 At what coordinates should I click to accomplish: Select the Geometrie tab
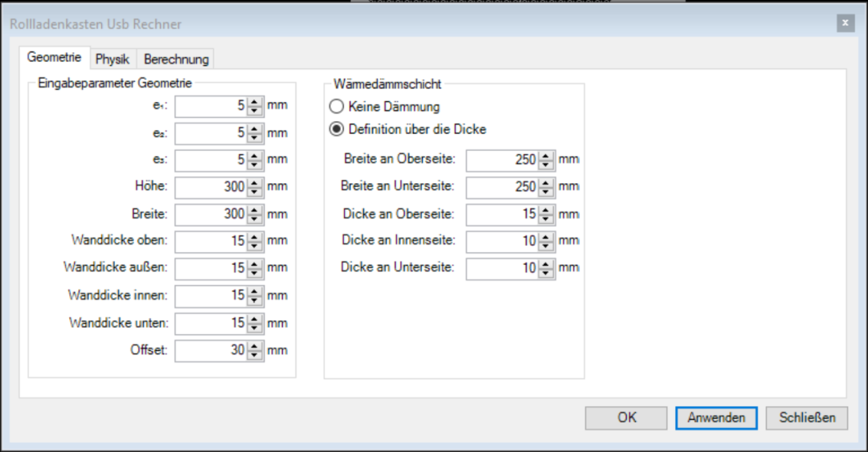pyautogui.click(x=54, y=59)
